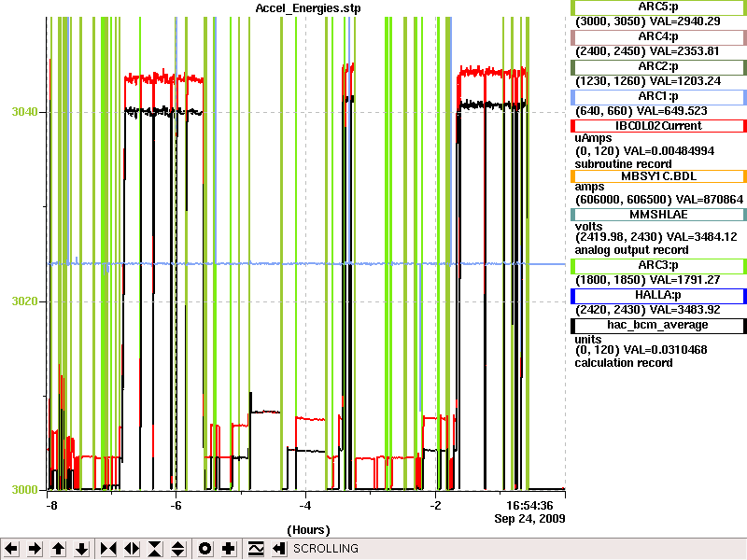
Task: Select the MMSHLAE legend label
Action: click(x=658, y=215)
